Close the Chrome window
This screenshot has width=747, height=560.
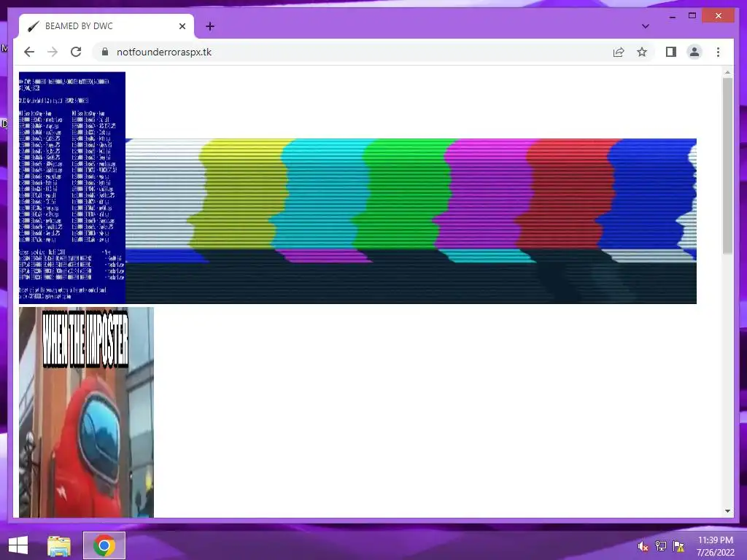coord(719,16)
